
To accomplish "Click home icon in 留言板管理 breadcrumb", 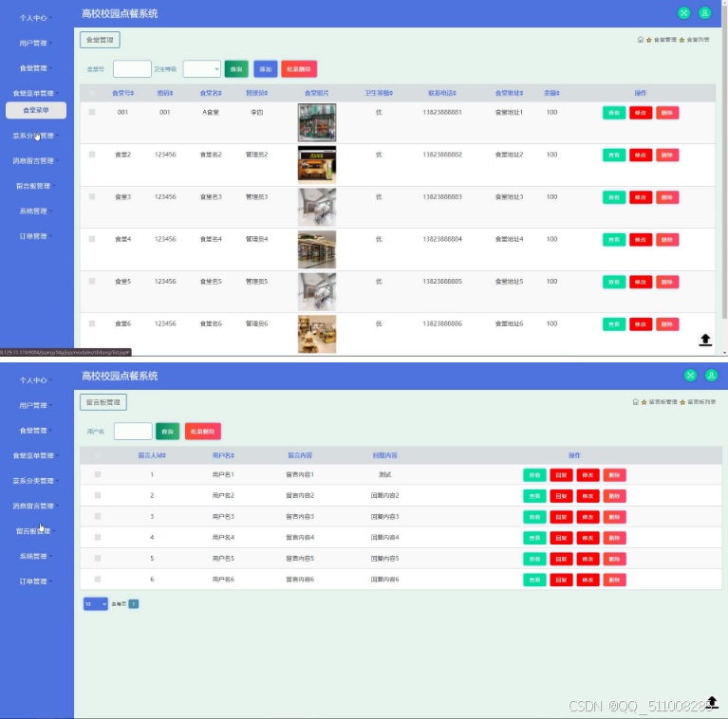I will pyautogui.click(x=635, y=402).
